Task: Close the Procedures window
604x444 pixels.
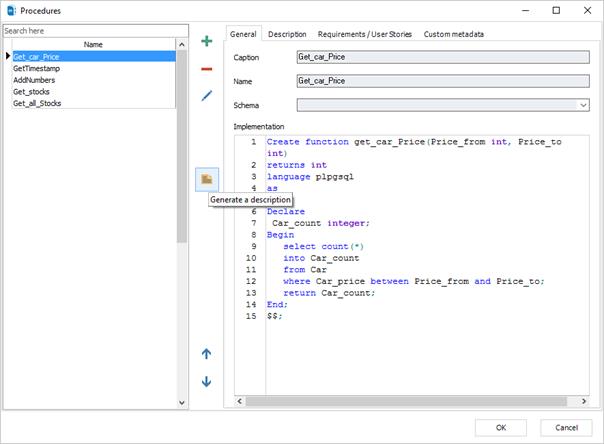Action: 587,10
